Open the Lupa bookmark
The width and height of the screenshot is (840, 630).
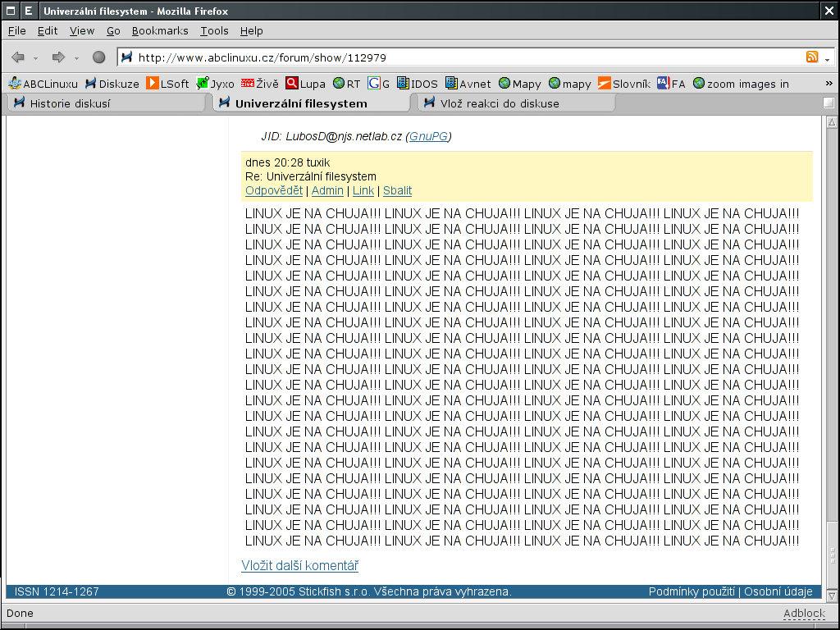305,84
